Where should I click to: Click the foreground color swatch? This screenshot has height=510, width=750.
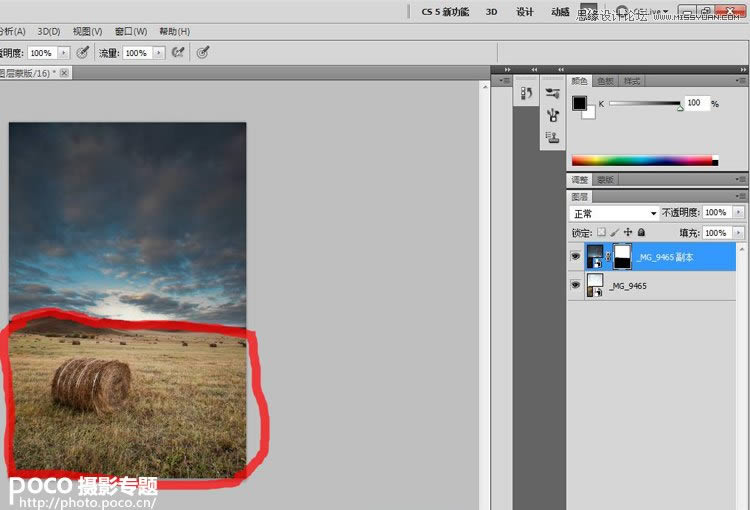[579, 103]
